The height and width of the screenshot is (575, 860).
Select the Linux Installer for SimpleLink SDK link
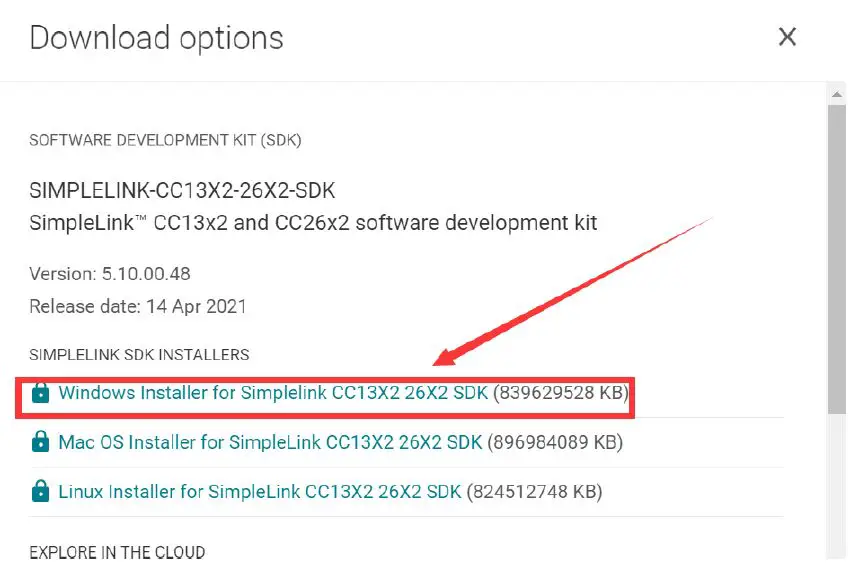point(260,491)
